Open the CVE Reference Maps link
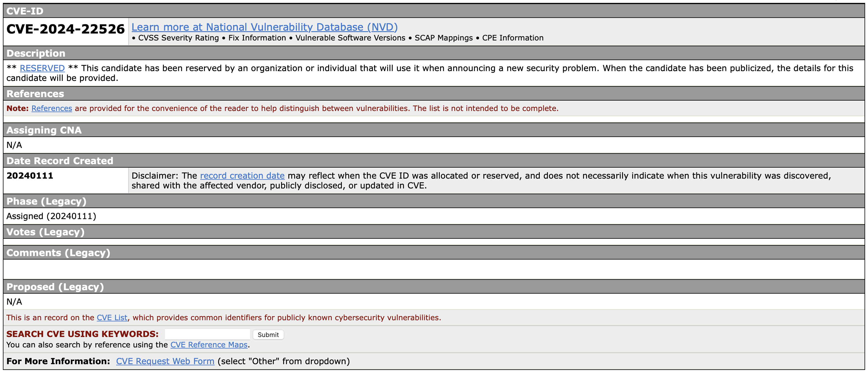 [x=209, y=345]
